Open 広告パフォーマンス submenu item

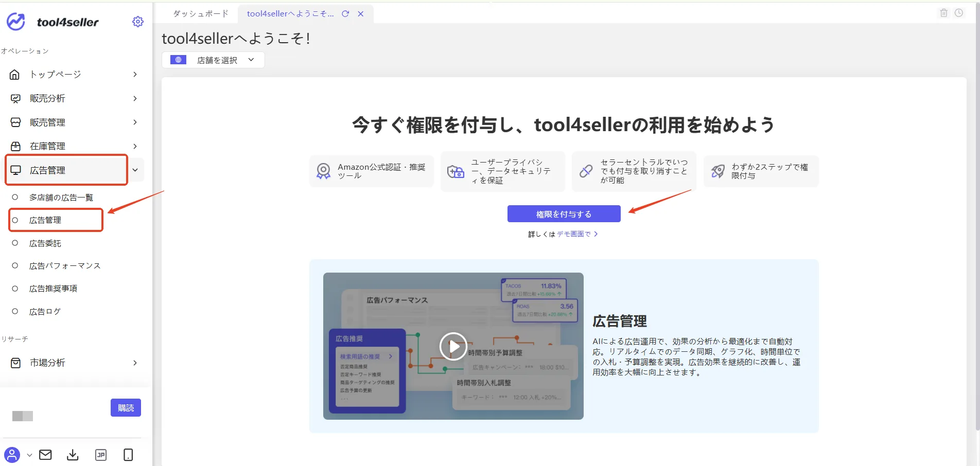[65, 266]
